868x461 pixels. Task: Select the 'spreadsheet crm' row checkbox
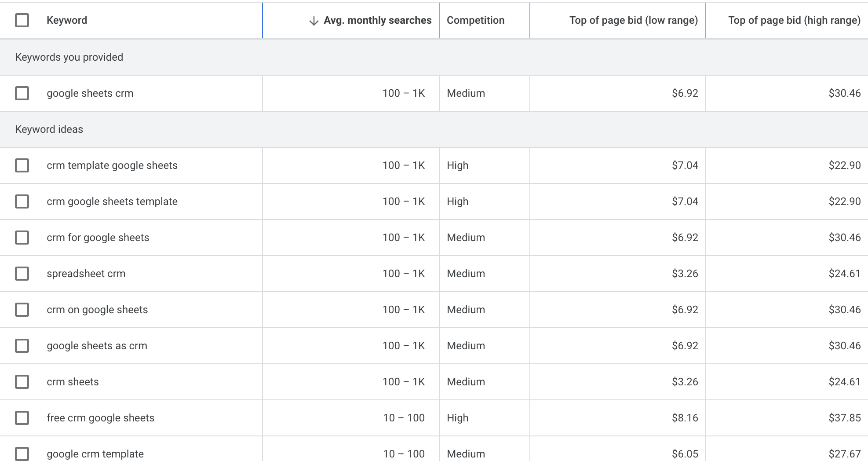(x=22, y=274)
